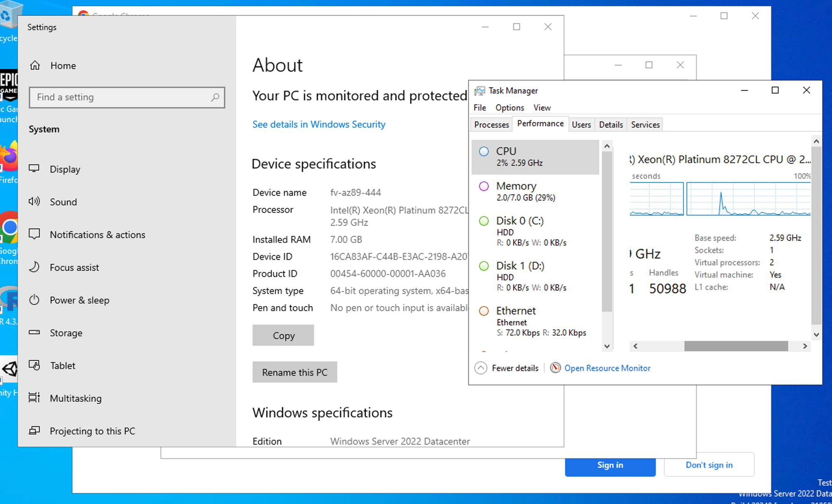832x504 pixels.
Task: Open the Options menu in Task Manager
Action: coord(510,108)
